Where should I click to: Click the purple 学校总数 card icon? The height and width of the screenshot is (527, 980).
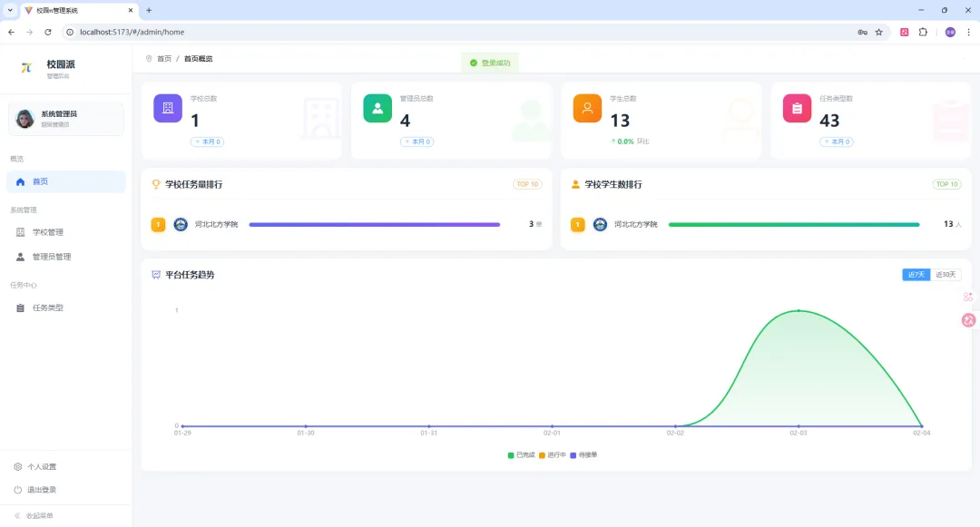click(x=168, y=108)
